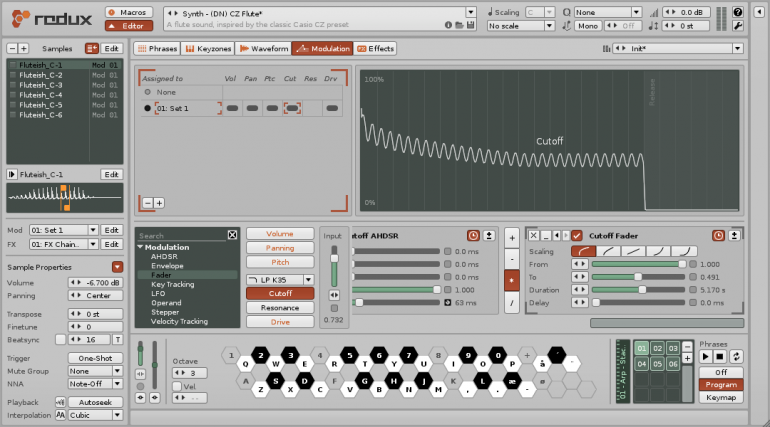This screenshot has width=770, height=427.
Task: Open the LP K35 filter type dropdown
Action: click(308, 279)
